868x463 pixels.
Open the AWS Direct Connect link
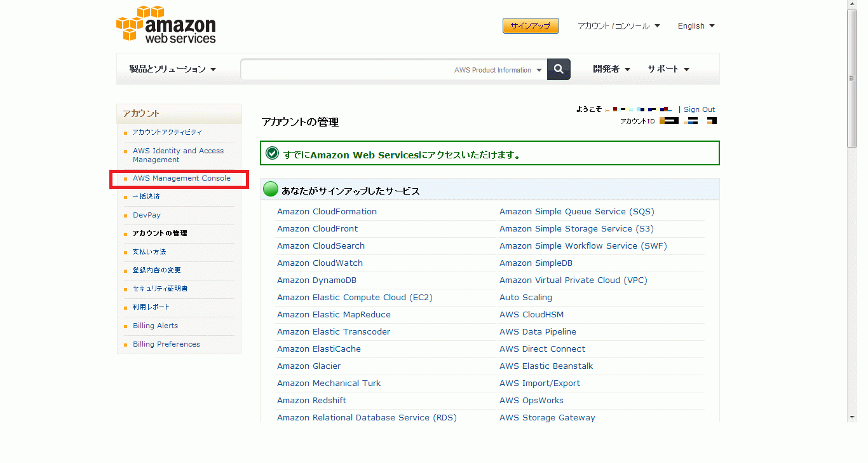(543, 349)
